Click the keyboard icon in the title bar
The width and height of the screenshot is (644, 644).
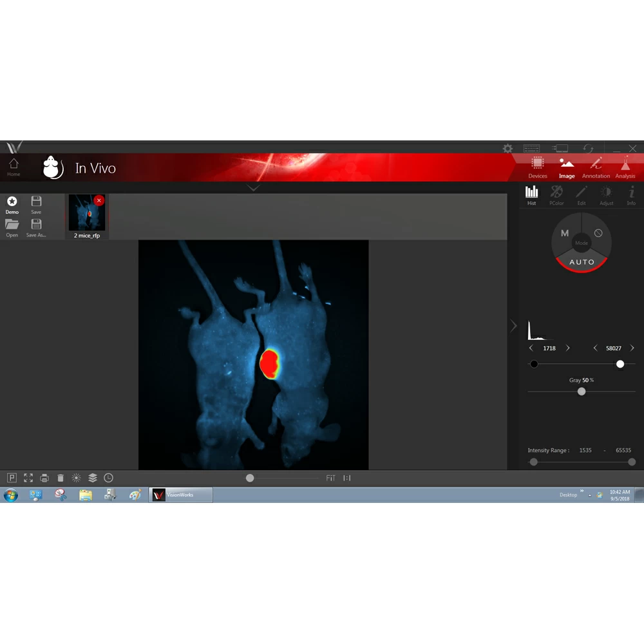coord(531,148)
